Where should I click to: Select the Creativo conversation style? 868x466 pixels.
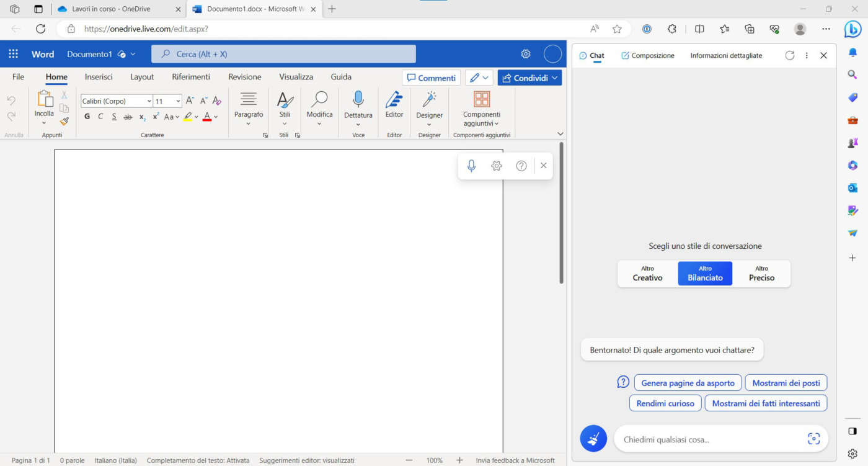click(647, 274)
